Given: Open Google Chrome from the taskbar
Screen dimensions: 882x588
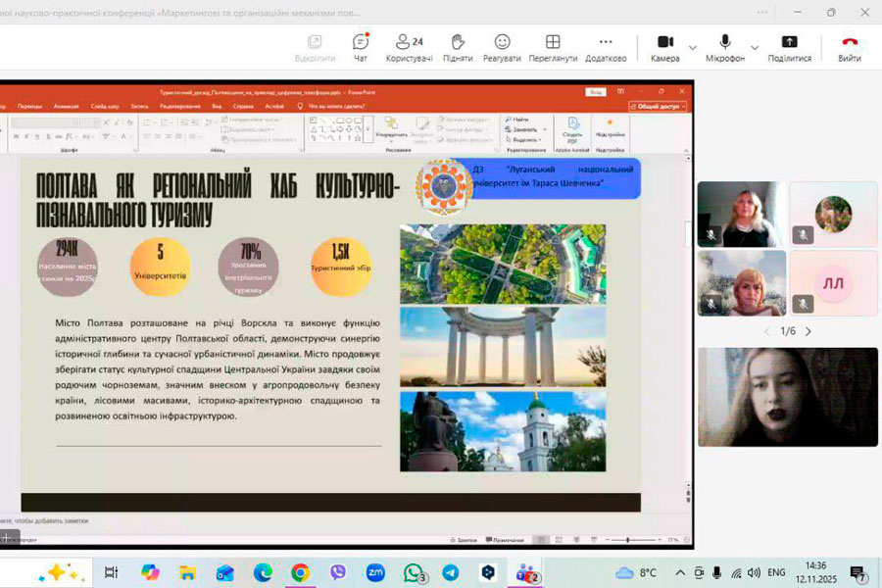Looking at the screenshot, I should (300, 572).
